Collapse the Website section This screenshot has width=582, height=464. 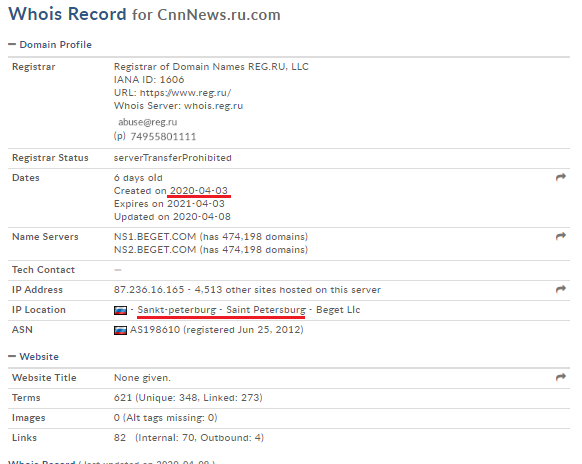tap(12, 356)
